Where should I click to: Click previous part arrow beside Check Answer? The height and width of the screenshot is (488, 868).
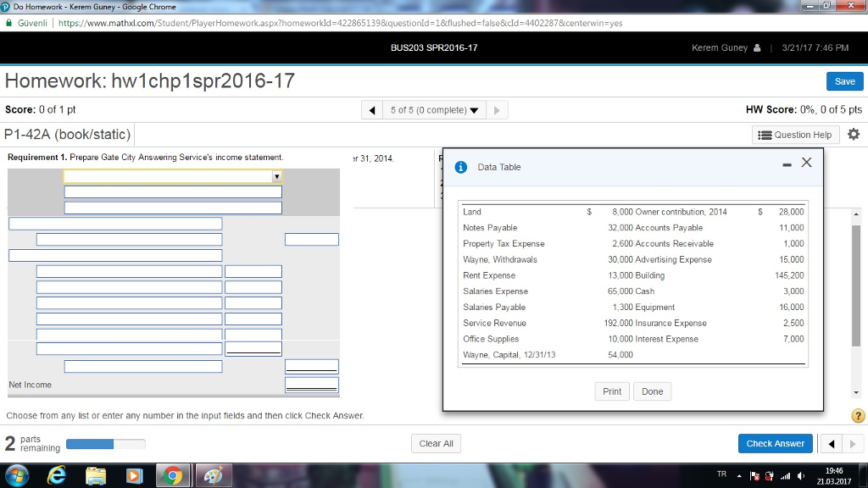click(832, 444)
